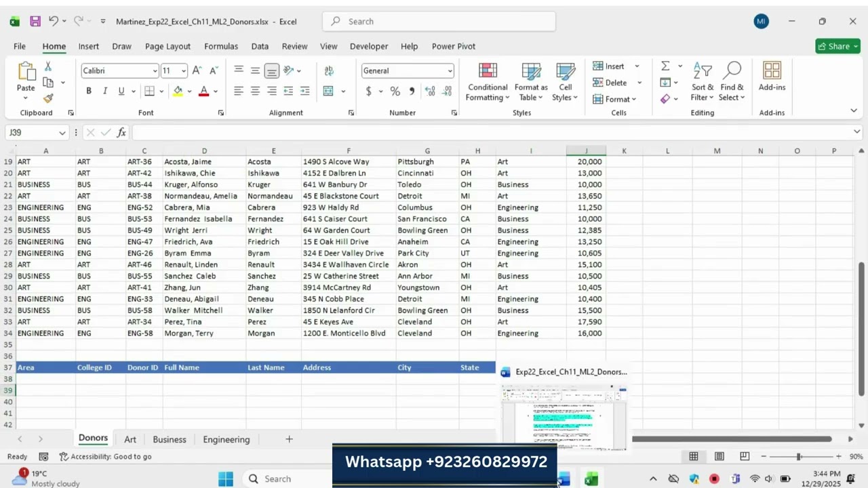
Task: Toggle Bottom Align vertical alignment
Action: (272, 70)
